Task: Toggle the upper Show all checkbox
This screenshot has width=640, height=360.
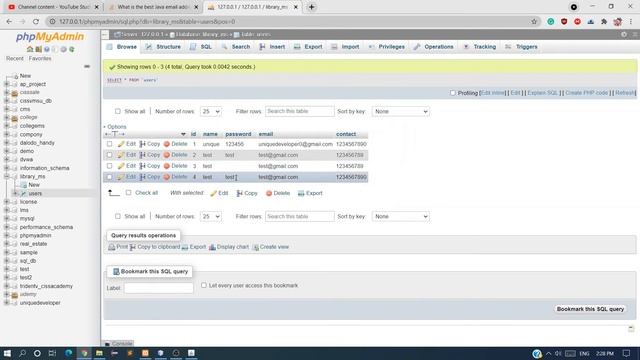Action: [x=118, y=111]
